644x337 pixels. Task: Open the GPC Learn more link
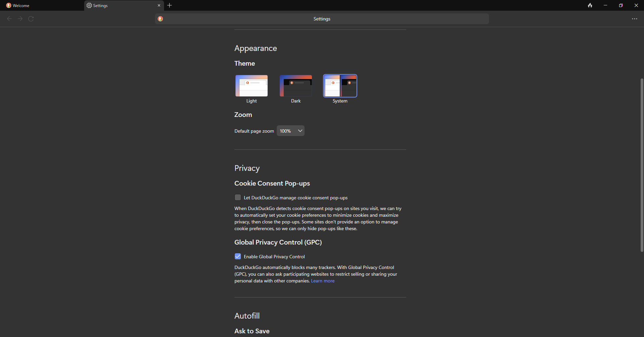point(323,281)
